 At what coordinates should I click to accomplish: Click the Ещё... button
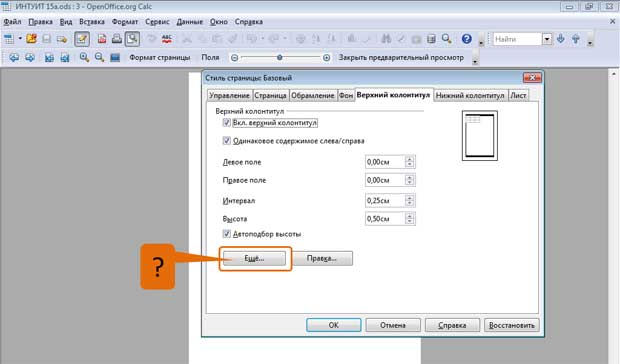[x=254, y=258]
